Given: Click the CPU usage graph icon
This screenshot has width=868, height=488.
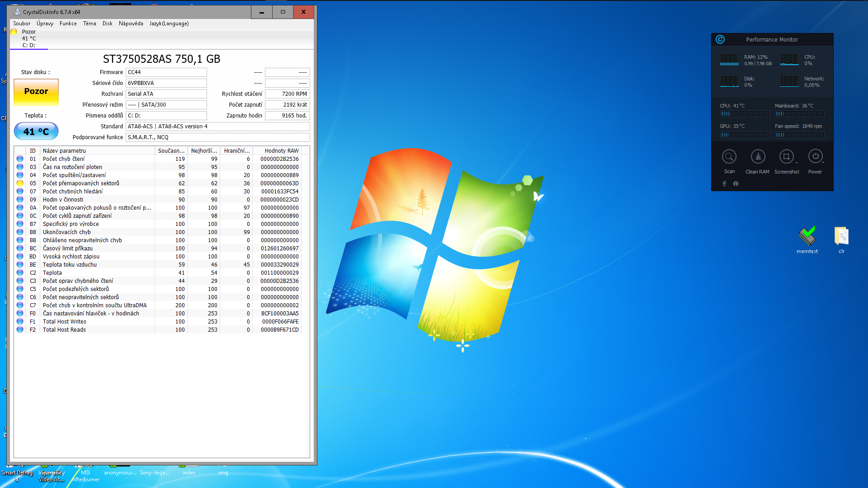Looking at the screenshot, I should (x=789, y=60).
